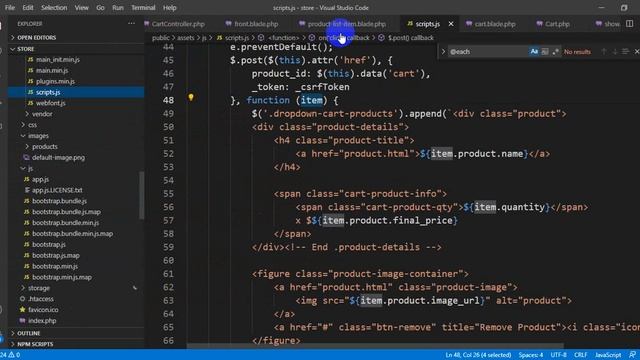This screenshot has width=640, height=360.
Task: Select scripts.js in explorer tree
Action: pyautogui.click(x=76, y=92)
